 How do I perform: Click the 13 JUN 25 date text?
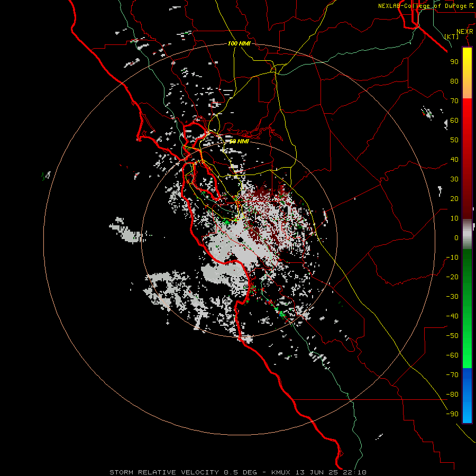(317, 472)
